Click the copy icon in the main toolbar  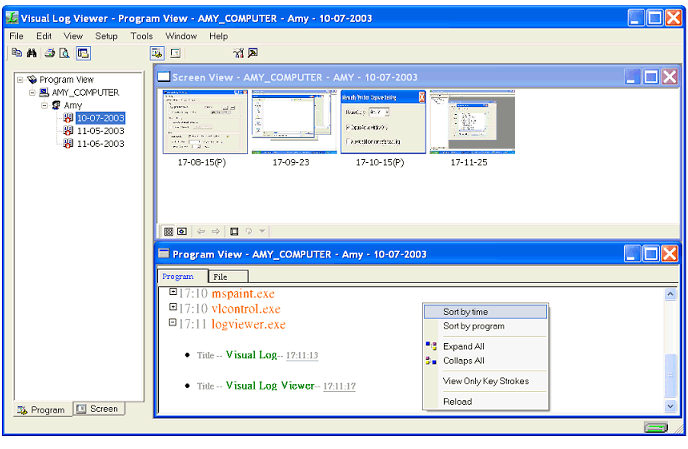coord(17,53)
